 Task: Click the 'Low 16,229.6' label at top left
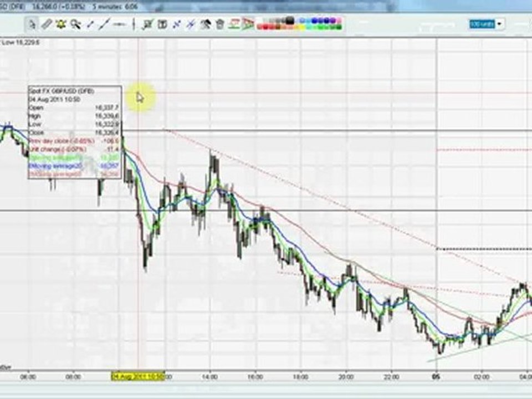[x=21, y=43]
